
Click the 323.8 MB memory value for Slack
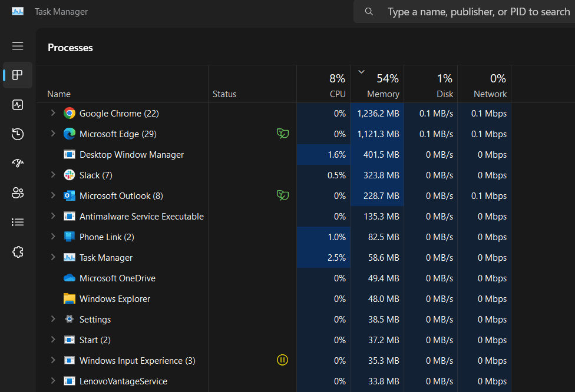point(381,175)
